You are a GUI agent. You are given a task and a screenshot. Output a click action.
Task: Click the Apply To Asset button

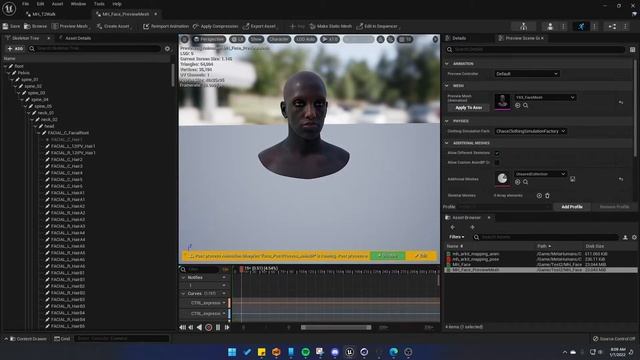coord(469,108)
